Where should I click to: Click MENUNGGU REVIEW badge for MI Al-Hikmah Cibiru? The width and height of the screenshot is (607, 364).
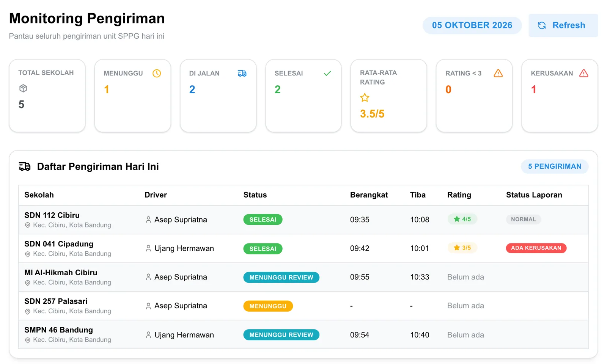[x=281, y=277]
